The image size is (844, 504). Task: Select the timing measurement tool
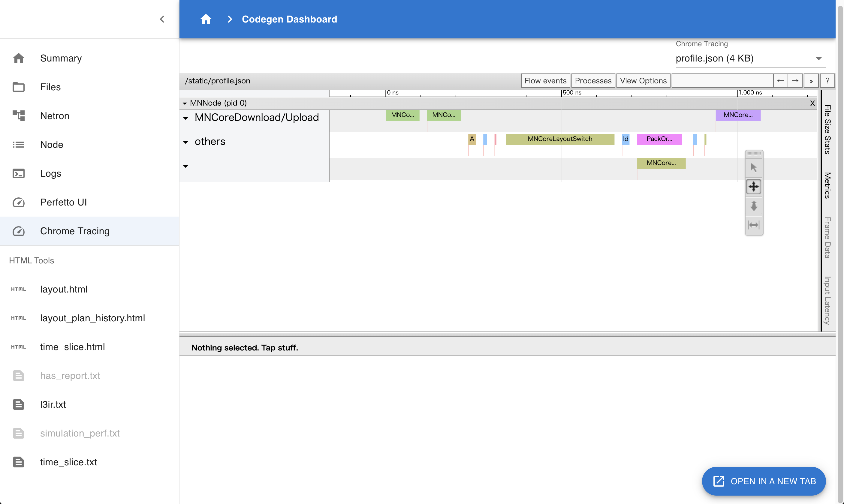click(753, 225)
